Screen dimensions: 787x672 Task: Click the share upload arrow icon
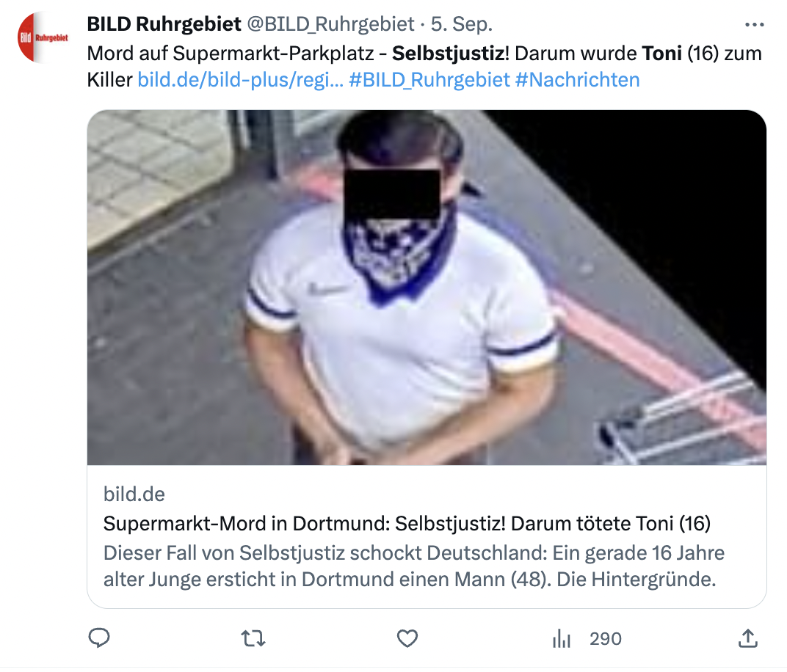click(747, 638)
